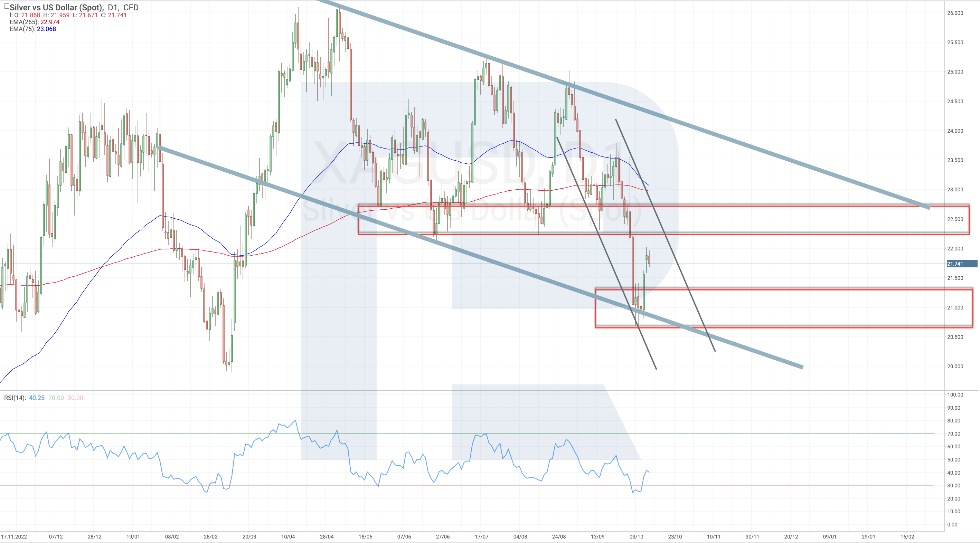
Task: Click the 21.500 price axis label
Action: [x=955, y=278]
